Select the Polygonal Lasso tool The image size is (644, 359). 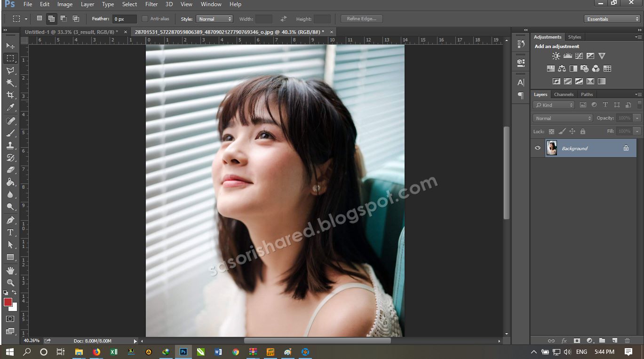10,71
